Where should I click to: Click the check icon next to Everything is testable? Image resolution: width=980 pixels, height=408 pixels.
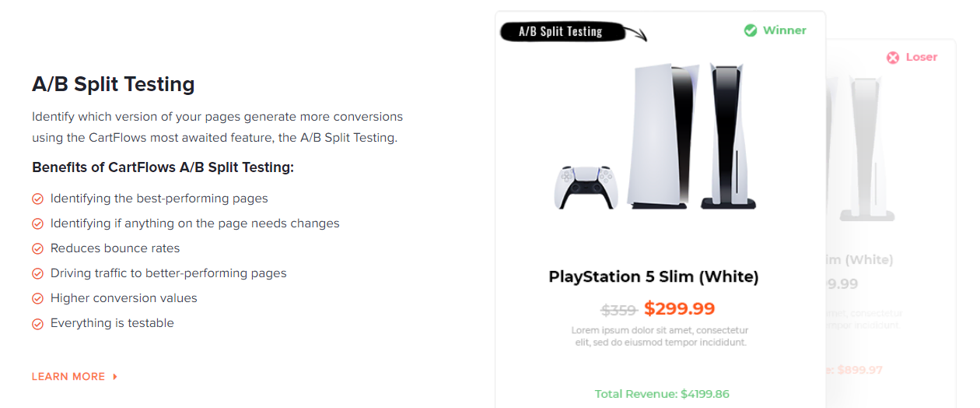coord(37,323)
